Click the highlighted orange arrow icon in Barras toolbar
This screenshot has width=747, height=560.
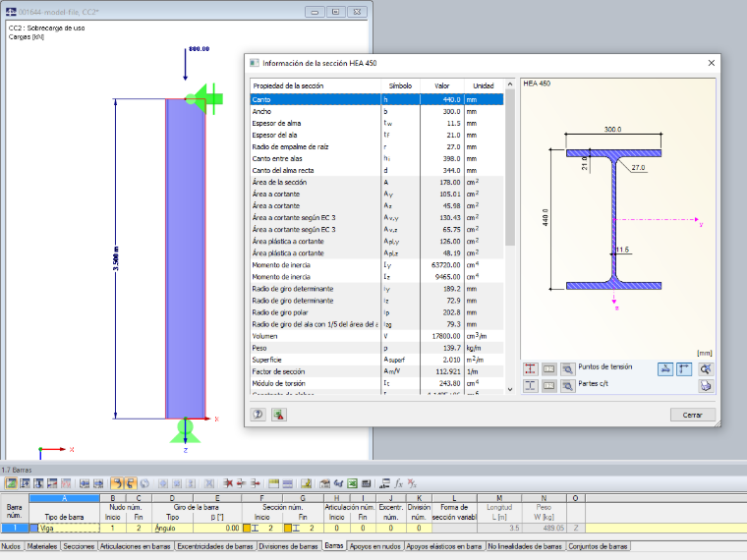116,483
